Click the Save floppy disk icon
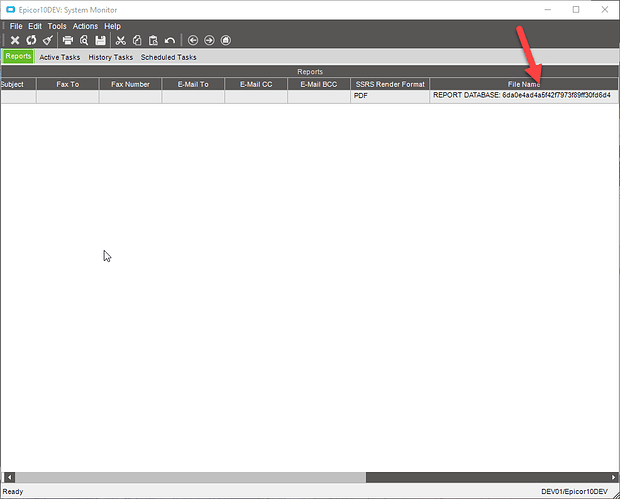 100,40
